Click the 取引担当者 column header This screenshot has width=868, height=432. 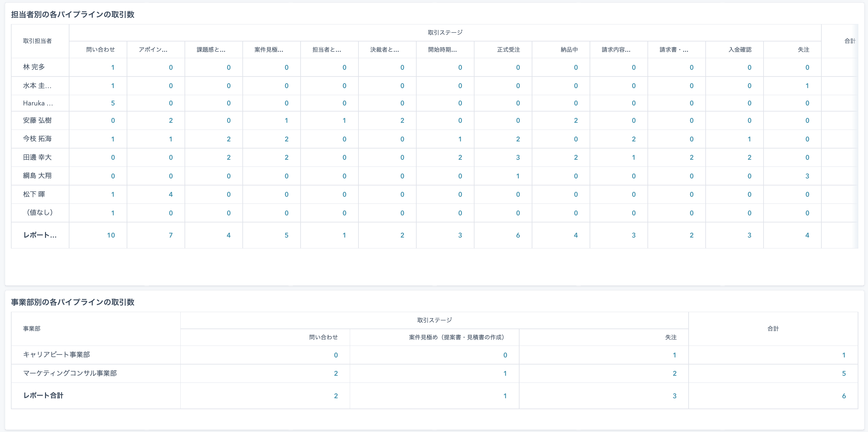pos(37,41)
